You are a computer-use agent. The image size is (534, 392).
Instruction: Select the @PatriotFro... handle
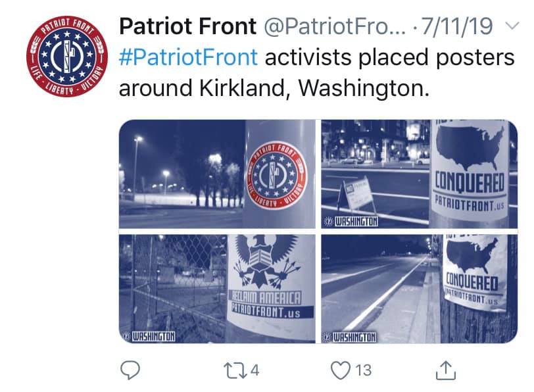point(335,26)
